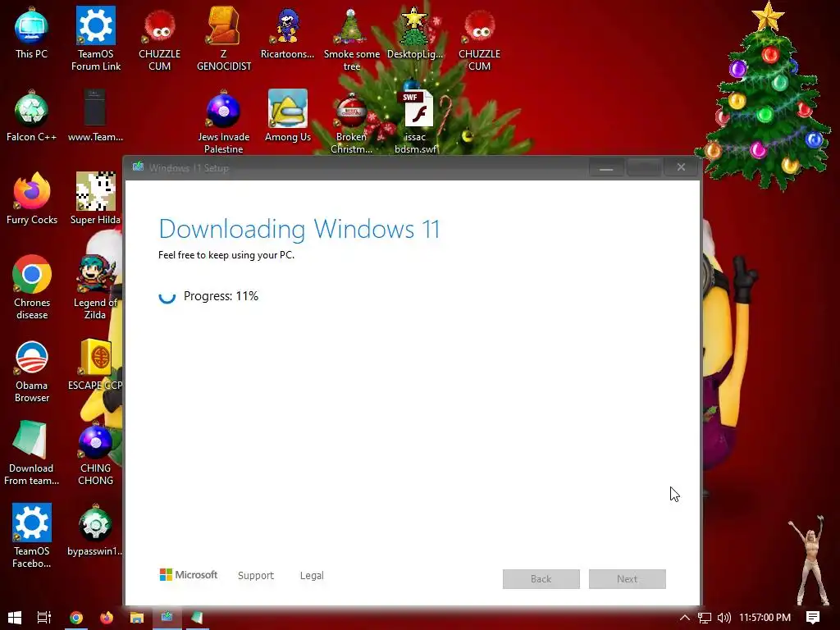This screenshot has height=630, width=840.
Task: Select the Super Hilda desktop shortcut
Action: [95, 199]
